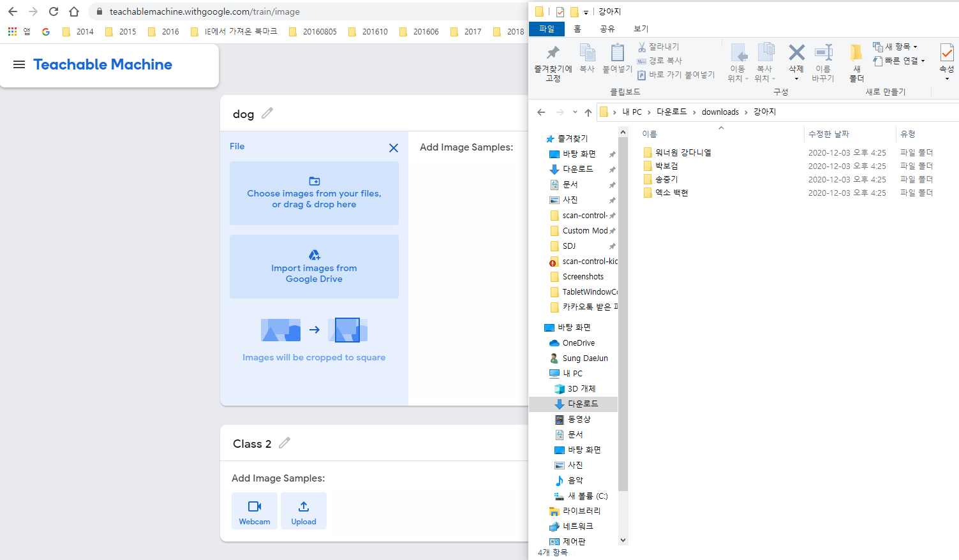Start Webcam capture for Class 2
The height and width of the screenshot is (560, 959).
255,511
